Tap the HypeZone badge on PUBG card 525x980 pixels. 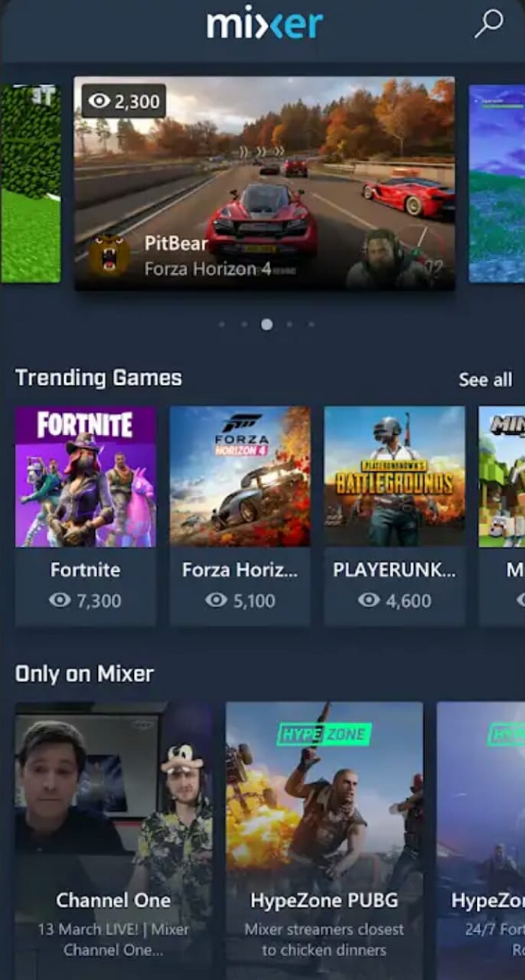tap(324, 734)
